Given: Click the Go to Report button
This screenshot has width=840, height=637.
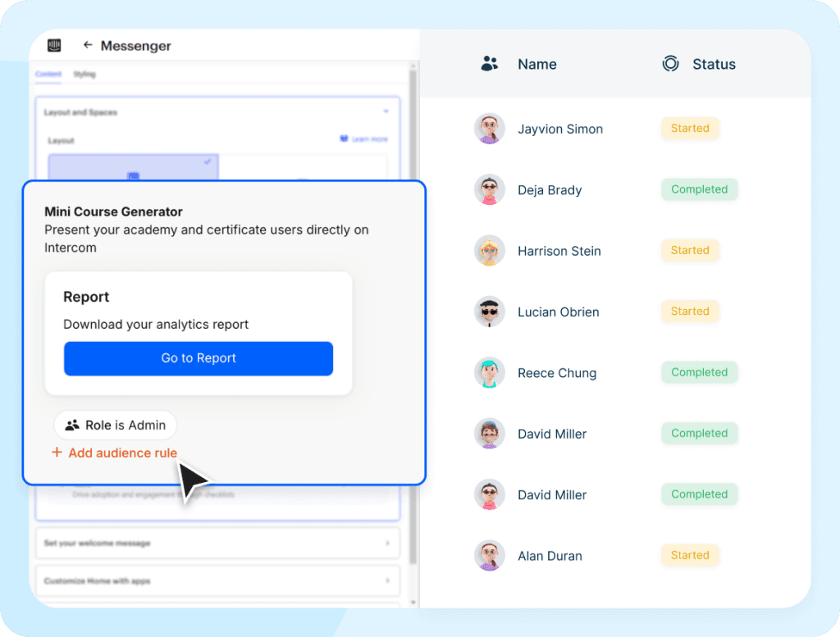Looking at the screenshot, I should [x=199, y=358].
